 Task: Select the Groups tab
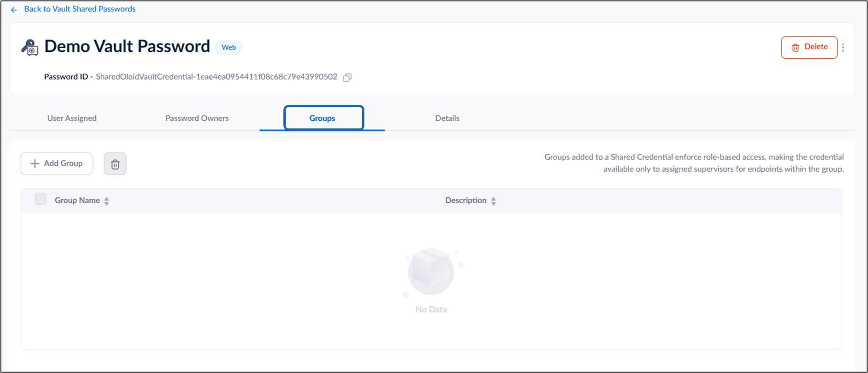(x=322, y=118)
